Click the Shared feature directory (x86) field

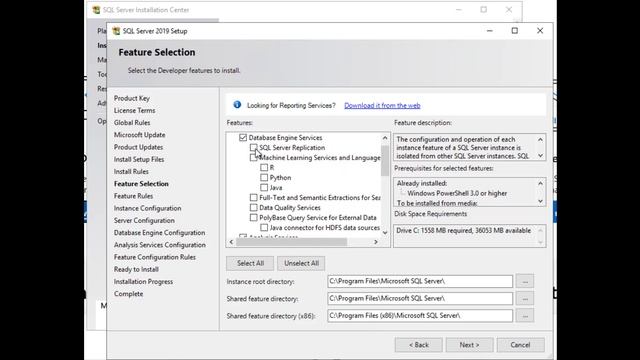point(420,316)
